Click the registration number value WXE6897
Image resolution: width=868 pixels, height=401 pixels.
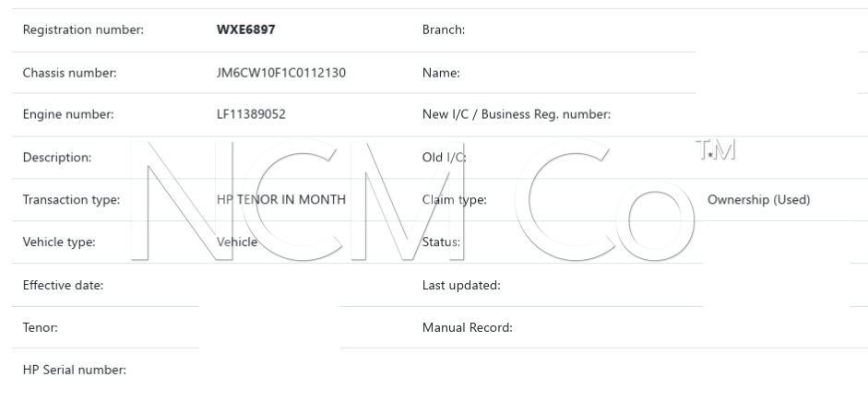[245, 30]
